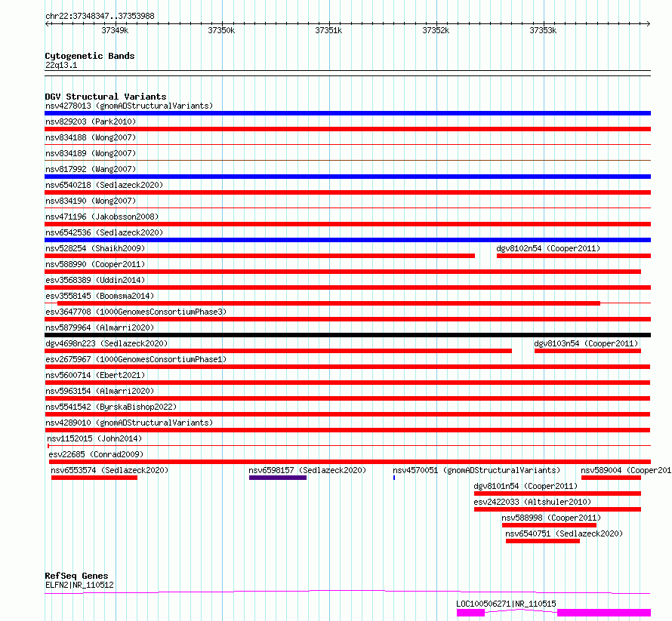Click the LOC100506271|NR_110515 gene label
The image size is (672, 621).
coord(506,604)
